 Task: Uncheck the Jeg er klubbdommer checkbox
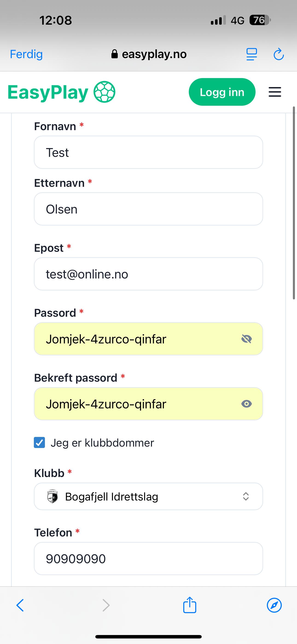coord(40,443)
